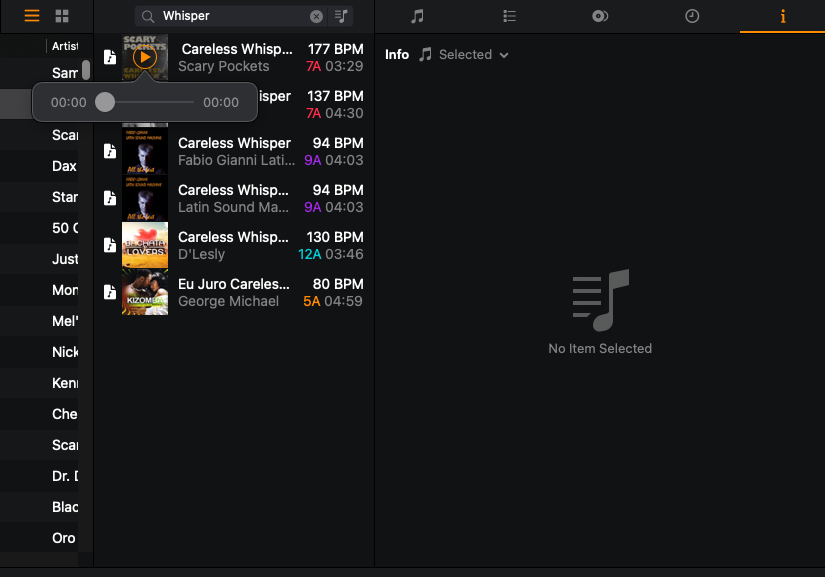Select the Info tab icon
The height and width of the screenshot is (577, 825).
(x=782, y=16)
